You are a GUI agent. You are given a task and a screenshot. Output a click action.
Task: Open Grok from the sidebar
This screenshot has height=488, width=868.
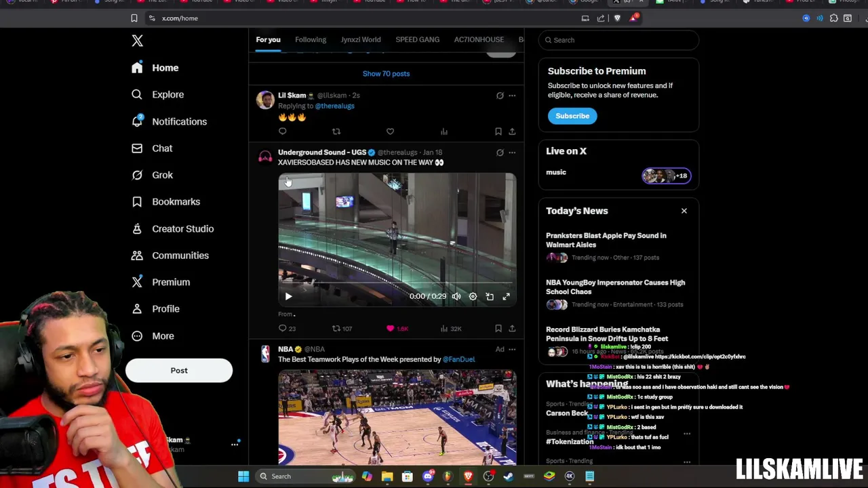[x=153, y=175]
